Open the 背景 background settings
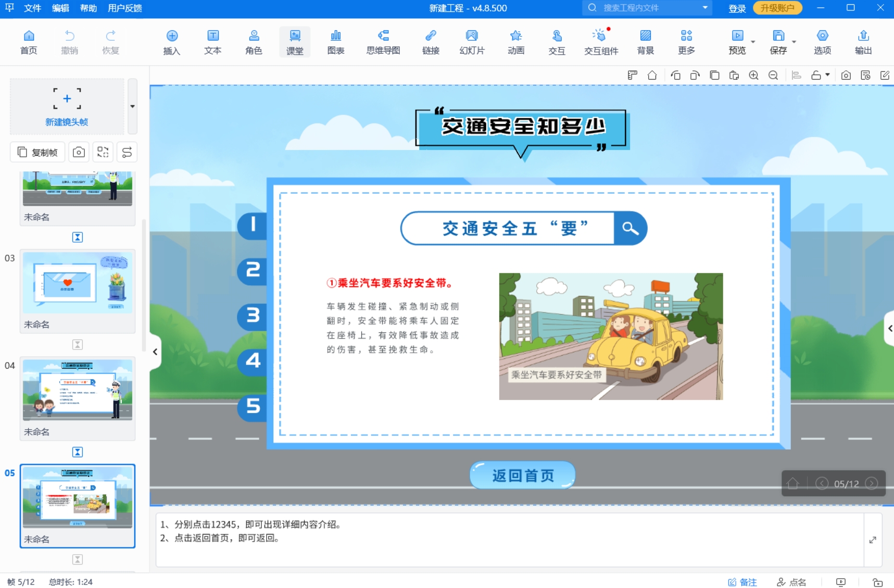The image size is (894, 588). pyautogui.click(x=645, y=42)
